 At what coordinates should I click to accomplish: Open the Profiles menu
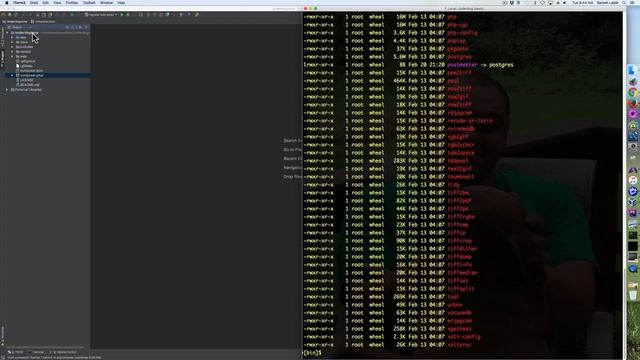click(x=72, y=2)
